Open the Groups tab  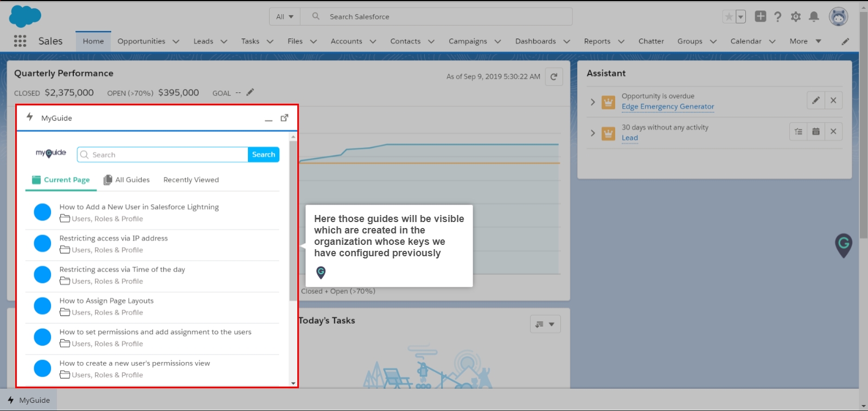point(690,41)
